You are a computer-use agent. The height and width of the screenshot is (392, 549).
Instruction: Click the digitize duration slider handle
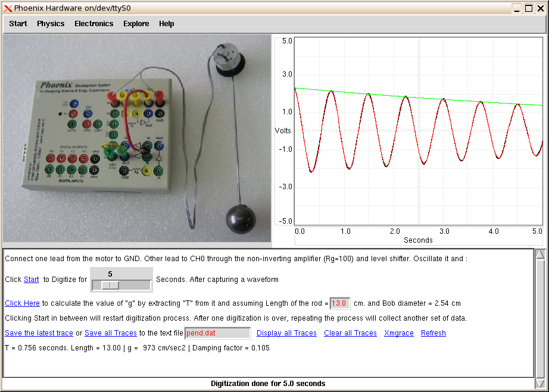[110, 286]
